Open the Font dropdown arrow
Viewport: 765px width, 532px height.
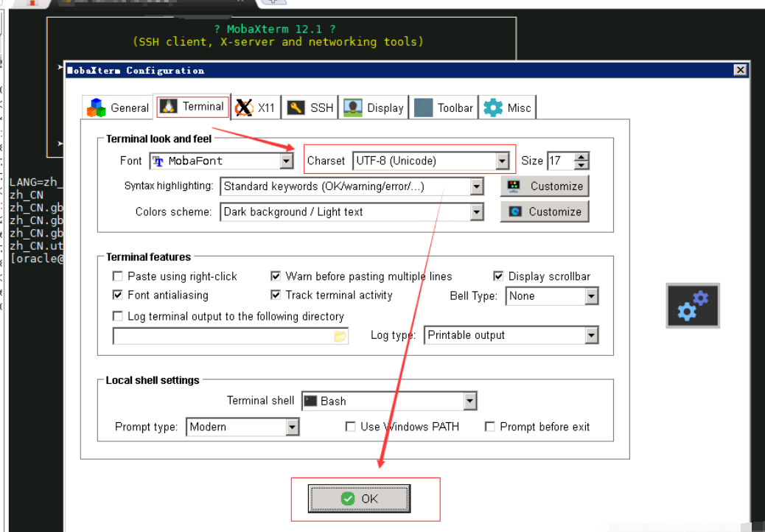click(x=287, y=161)
